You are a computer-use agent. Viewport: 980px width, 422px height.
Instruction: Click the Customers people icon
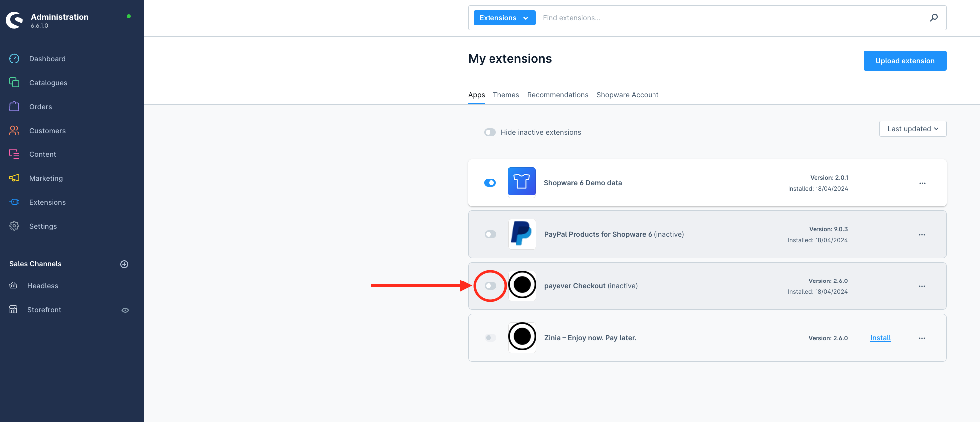pyautogui.click(x=14, y=131)
